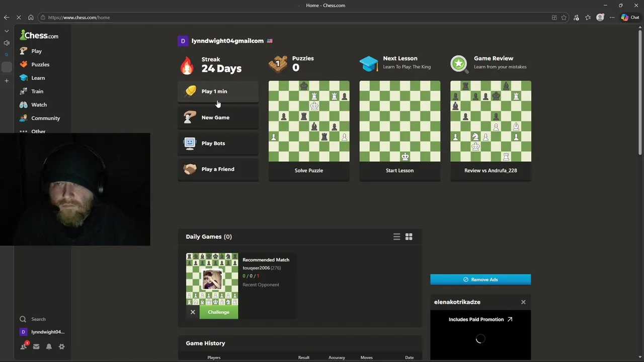Click the Remove Ads button
644x362 pixels.
(x=480, y=280)
